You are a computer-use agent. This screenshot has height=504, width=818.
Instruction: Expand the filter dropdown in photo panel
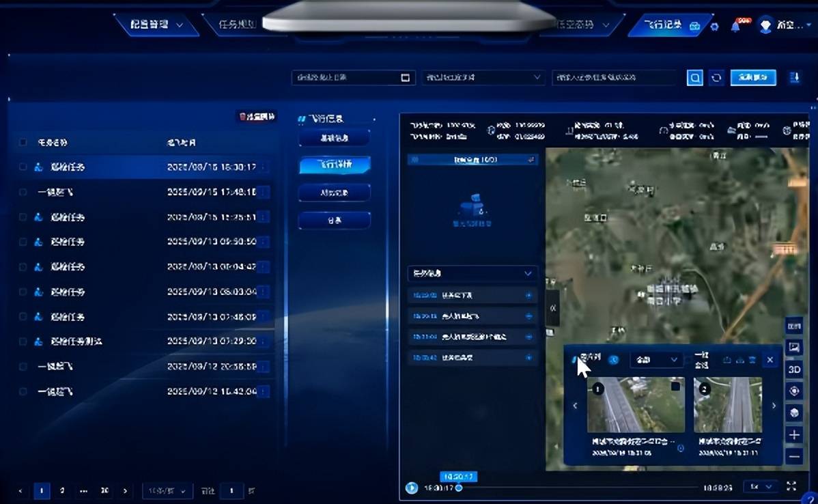655,360
